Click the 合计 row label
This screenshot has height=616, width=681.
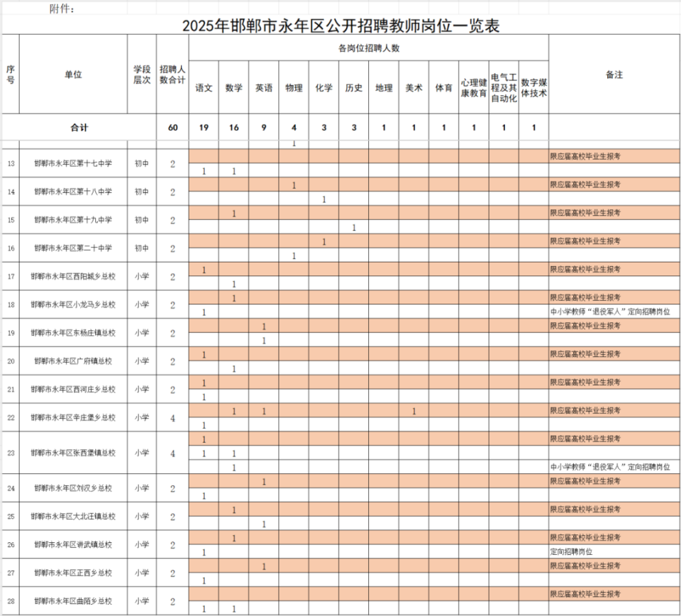pyautogui.click(x=79, y=127)
